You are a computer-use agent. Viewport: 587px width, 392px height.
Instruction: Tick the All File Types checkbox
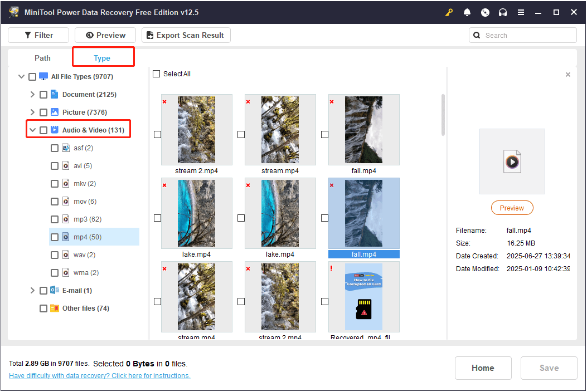(32, 77)
